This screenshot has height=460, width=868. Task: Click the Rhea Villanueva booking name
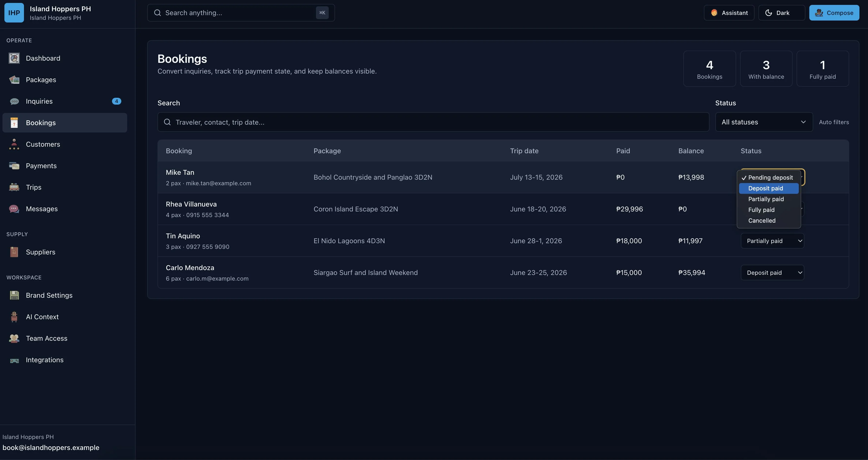[x=191, y=204]
